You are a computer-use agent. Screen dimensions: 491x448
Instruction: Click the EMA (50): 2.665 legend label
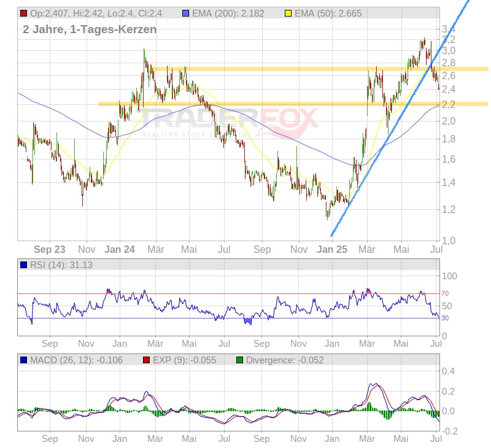[x=328, y=13]
